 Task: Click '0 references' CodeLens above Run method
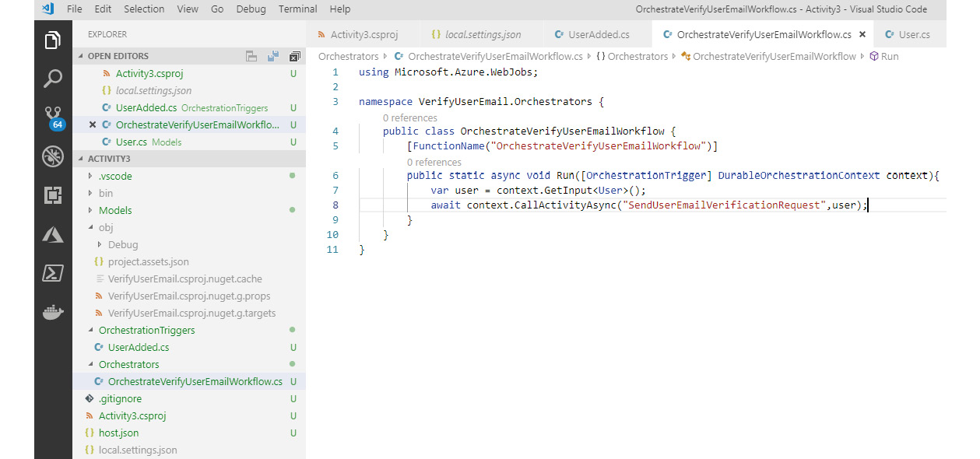(x=434, y=162)
